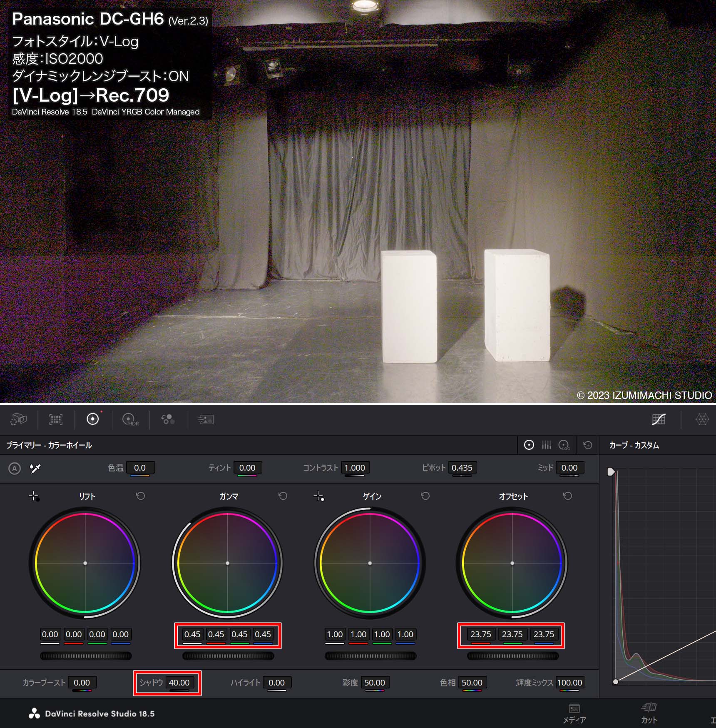Switch to the メディア page
This screenshot has width=716, height=728.
574,713
